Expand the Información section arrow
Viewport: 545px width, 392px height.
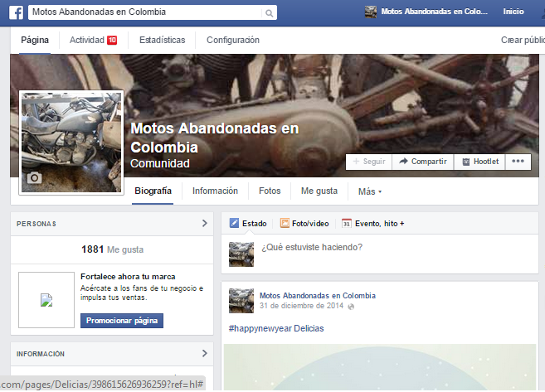pos(204,353)
